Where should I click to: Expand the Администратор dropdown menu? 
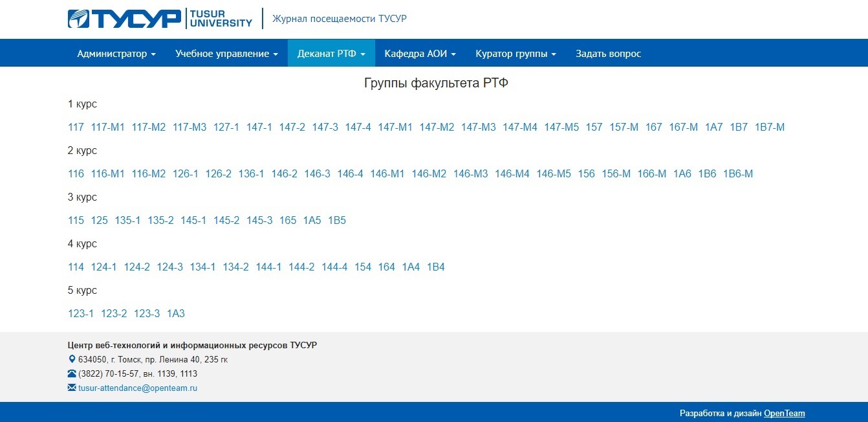point(116,54)
